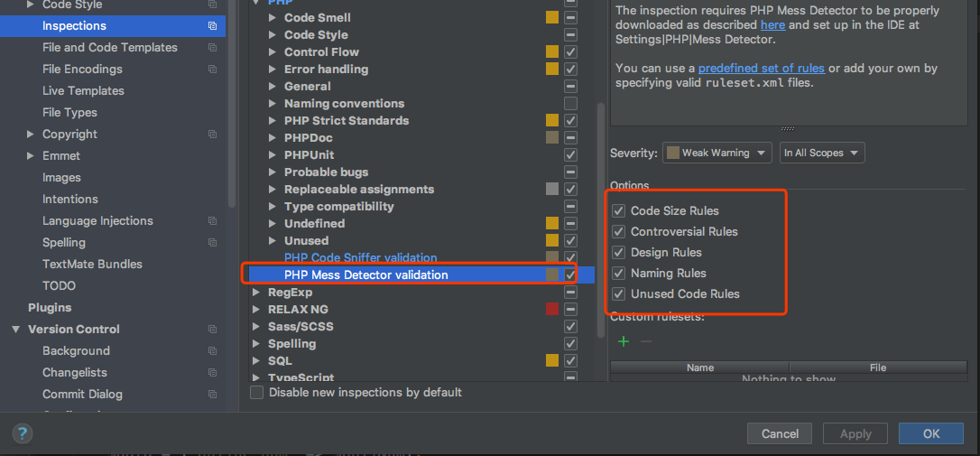
Task: Click project-level icon next to Changelists
Action: click(x=212, y=372)
